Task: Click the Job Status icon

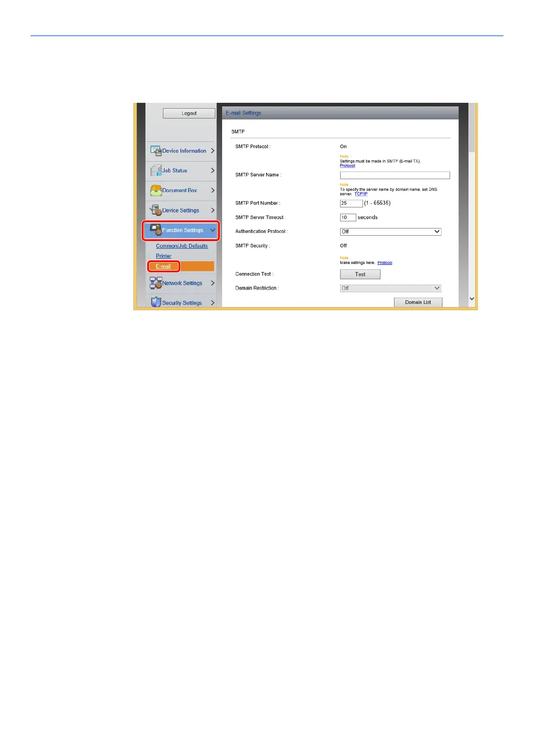Action: tap(156, 171)
